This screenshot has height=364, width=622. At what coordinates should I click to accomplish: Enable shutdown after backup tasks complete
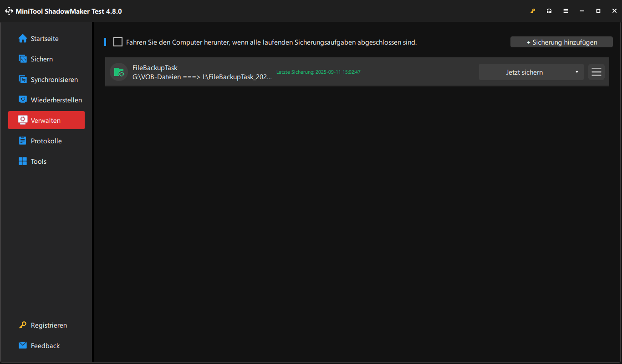(x=118, y=42)
